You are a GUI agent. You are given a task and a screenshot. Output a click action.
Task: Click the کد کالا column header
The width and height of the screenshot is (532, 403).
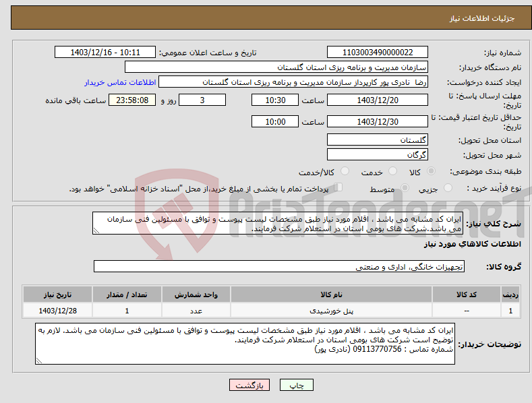[x=467, y=294]
